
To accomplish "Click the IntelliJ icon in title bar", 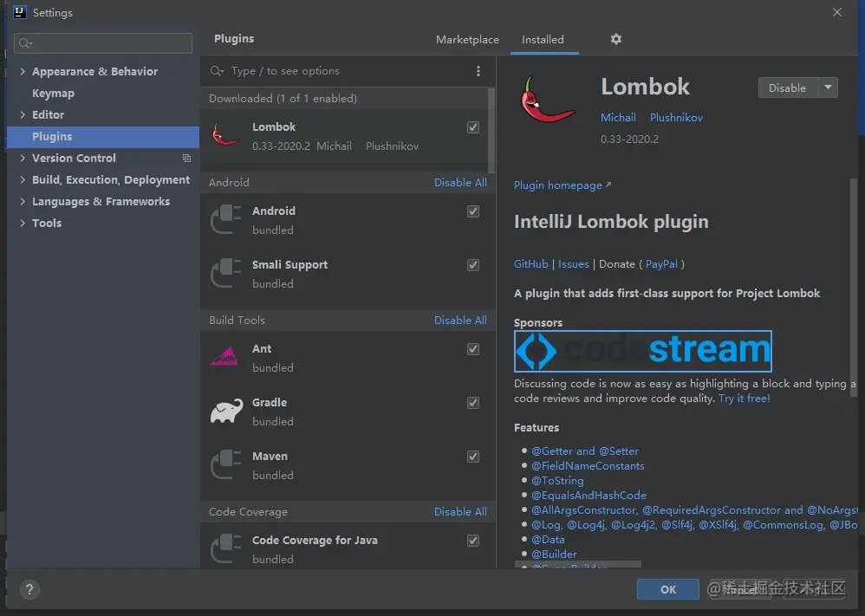I will (x=19, y=12).
